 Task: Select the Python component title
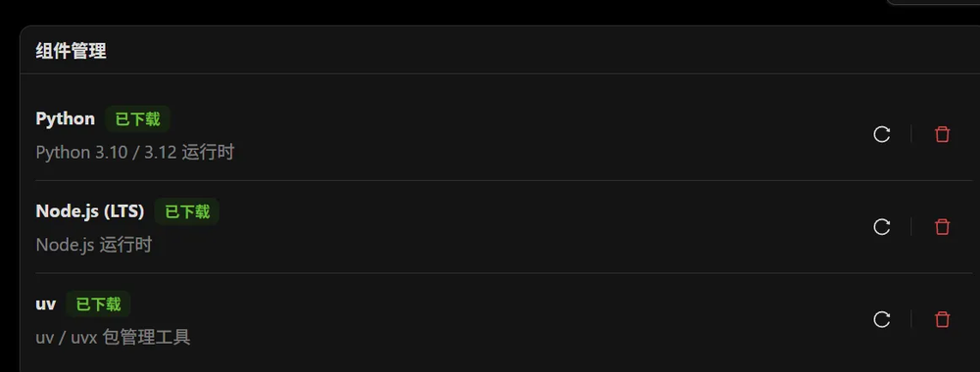(x=66, y=118)
